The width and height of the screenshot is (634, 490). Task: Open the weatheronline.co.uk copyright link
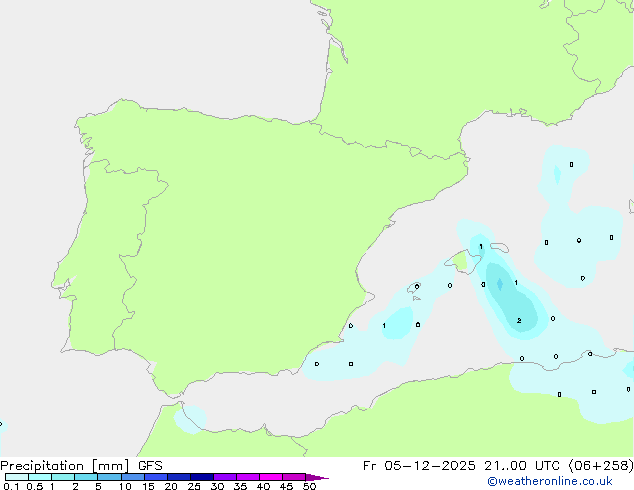550,481
